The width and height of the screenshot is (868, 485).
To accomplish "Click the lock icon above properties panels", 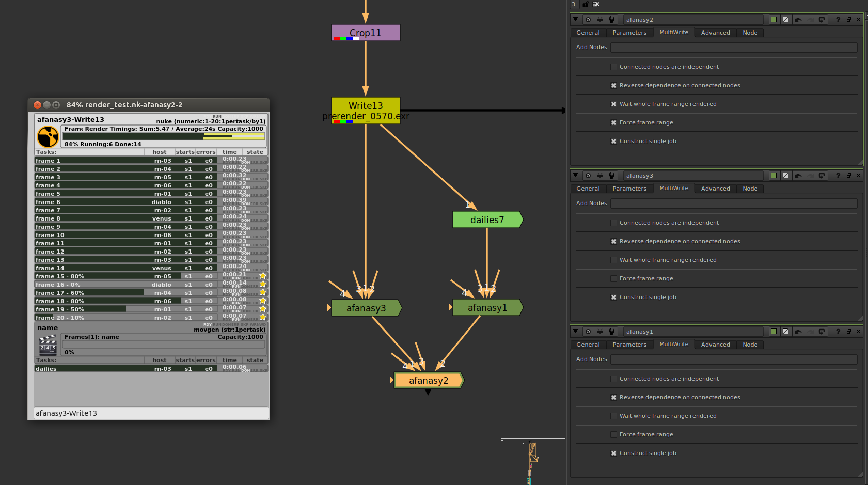I will [586, 4].
